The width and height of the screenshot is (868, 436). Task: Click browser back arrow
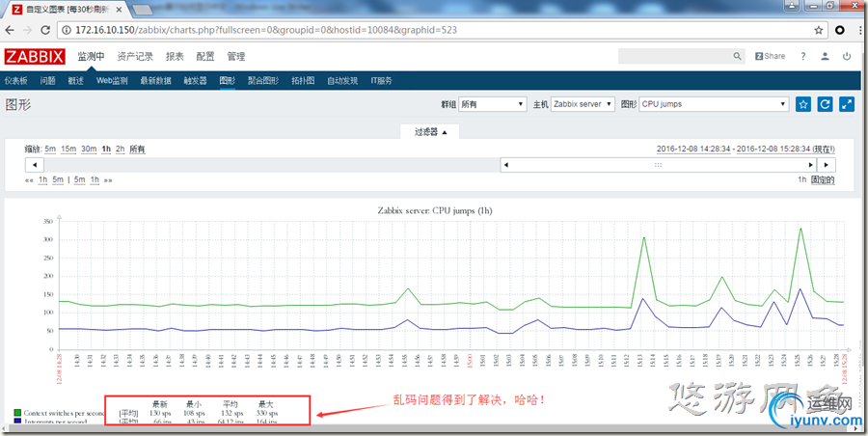11,30
